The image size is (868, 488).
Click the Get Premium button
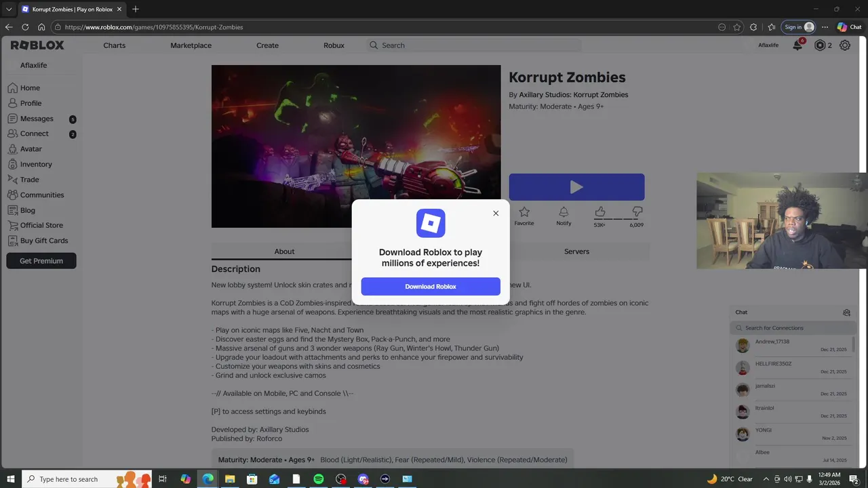pos(41,261)
